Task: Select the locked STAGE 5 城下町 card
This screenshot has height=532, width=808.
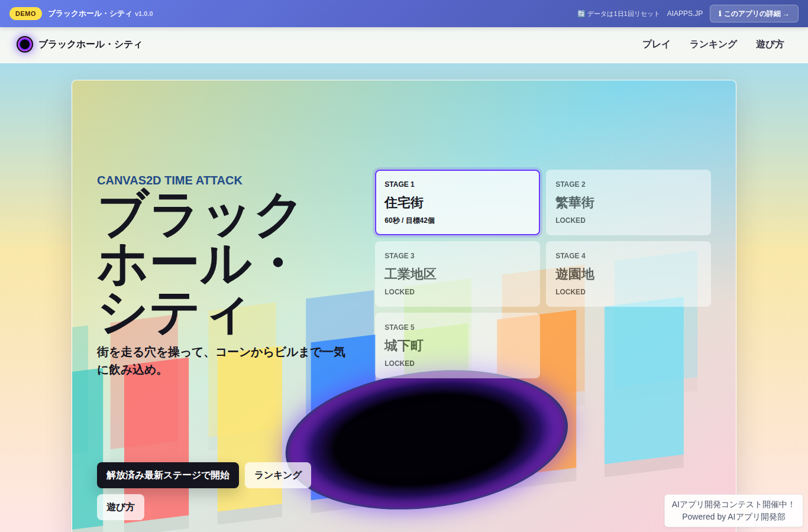Action: [x=457, y=345]
